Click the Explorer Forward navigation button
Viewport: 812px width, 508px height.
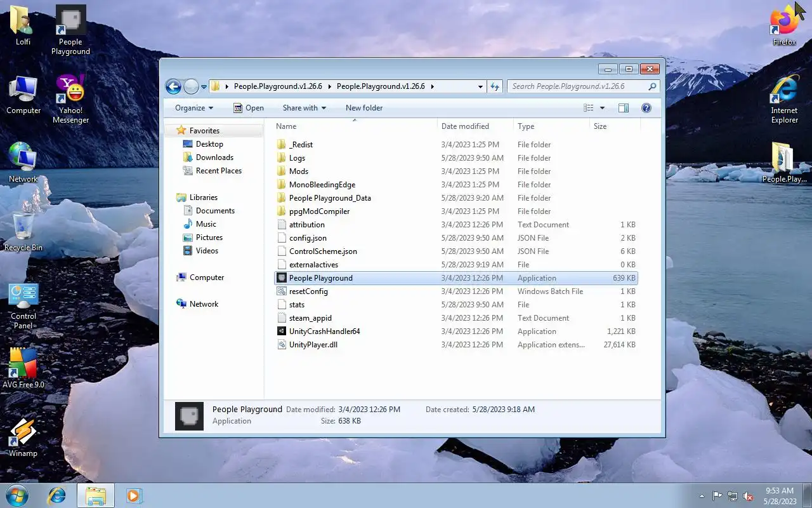coord(191,86)
